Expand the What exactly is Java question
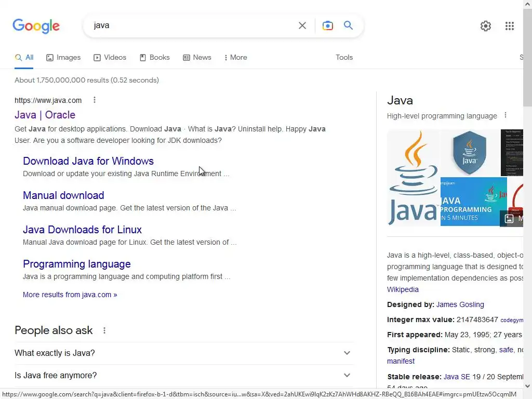 [x=184, y=353]
